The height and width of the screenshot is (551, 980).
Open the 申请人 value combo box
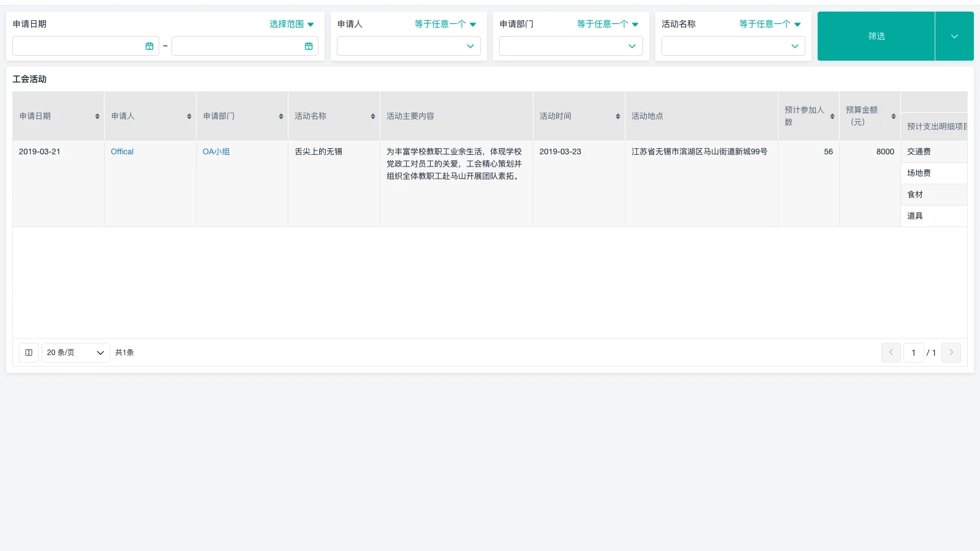(x=409, y=46)
